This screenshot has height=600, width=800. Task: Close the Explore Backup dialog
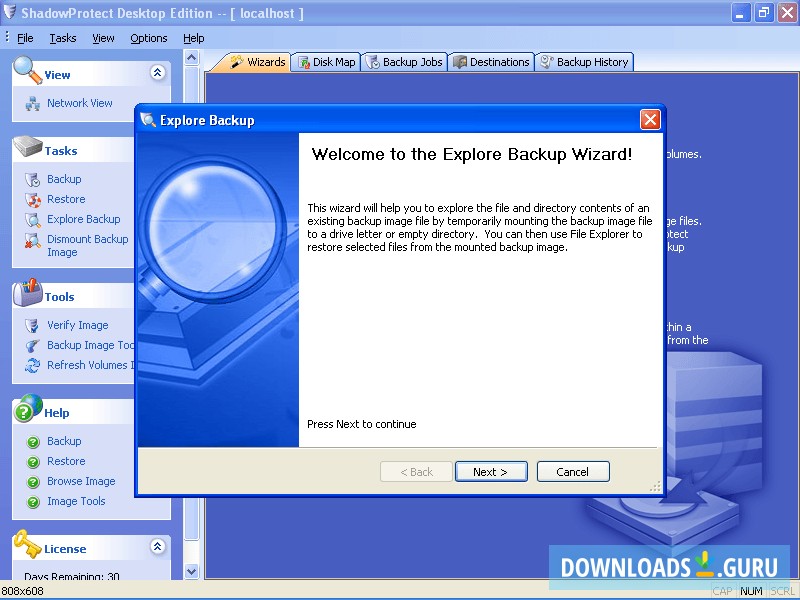pos(650,120)
